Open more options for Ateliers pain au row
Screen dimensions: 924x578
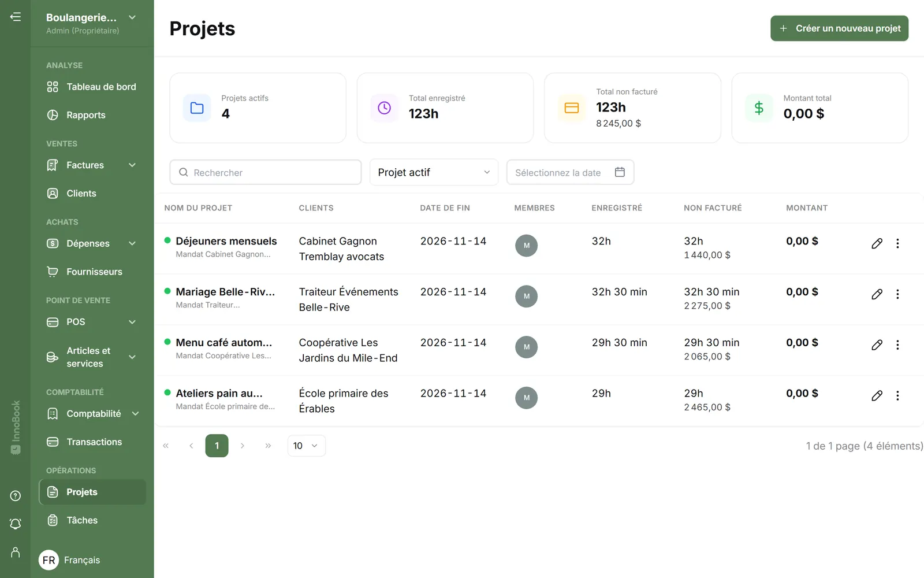[x=897, y=396]
